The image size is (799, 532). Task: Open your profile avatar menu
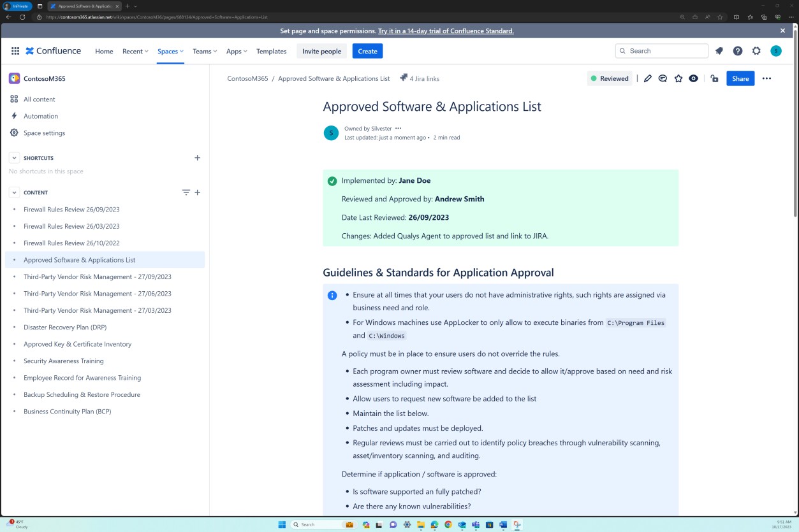click(776, 51)
